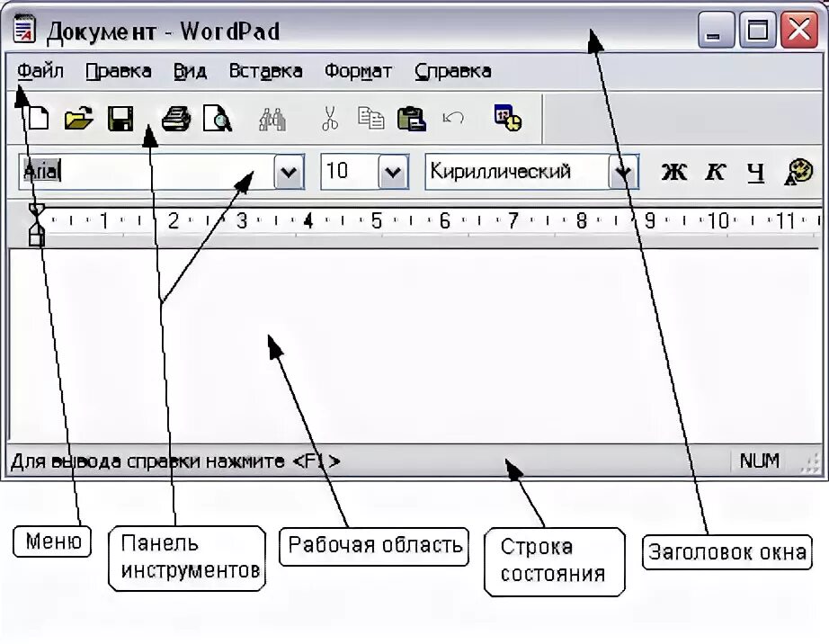Minimize the WordPad window
829x644 pixels.
(716, 29)
